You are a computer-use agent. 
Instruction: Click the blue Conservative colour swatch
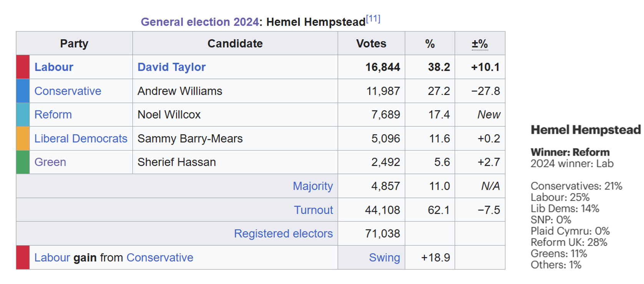pos(23,91)
